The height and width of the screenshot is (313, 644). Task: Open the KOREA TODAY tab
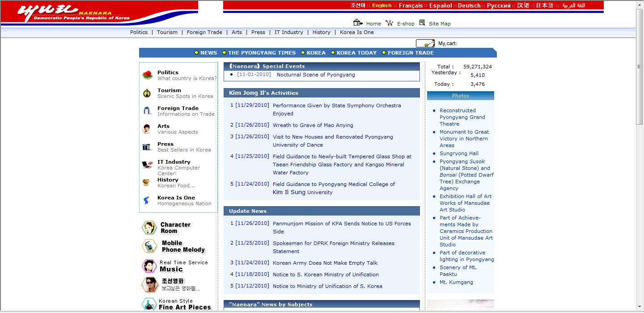click(356, 53)
